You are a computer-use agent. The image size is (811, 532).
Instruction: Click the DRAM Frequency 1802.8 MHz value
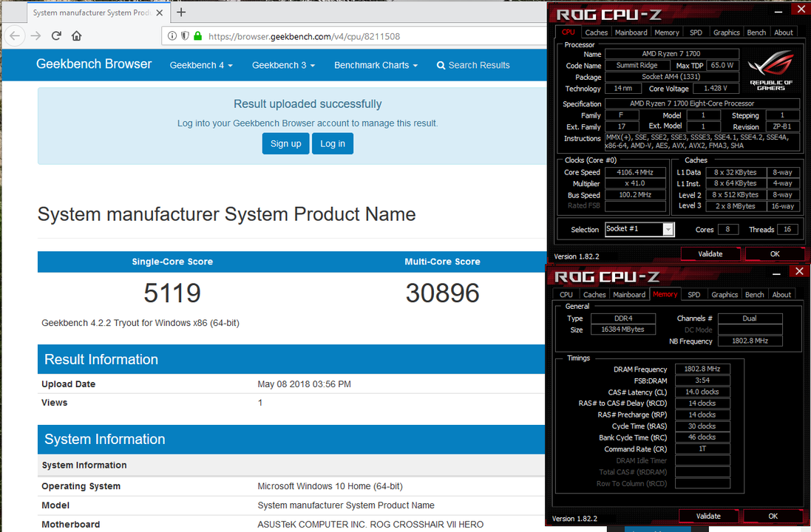coord(702,369)
